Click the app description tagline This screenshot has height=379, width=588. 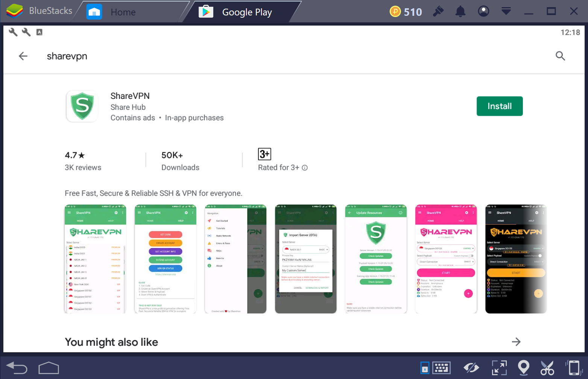click(153, 193)
